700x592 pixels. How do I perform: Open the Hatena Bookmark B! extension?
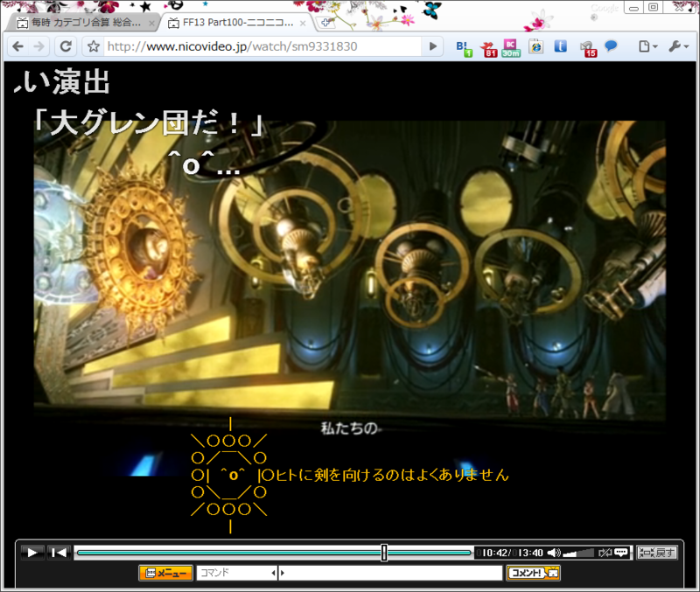coord(464,48)
